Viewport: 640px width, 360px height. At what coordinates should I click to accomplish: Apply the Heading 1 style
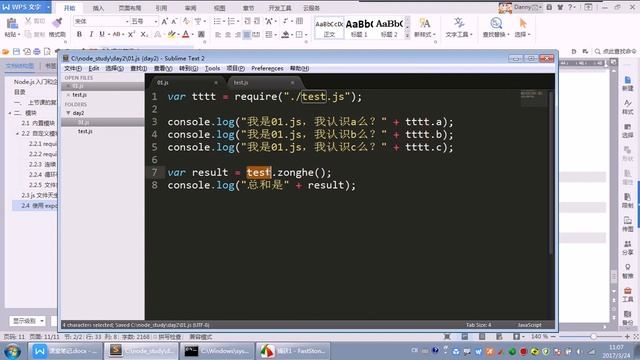[x=359, y=28]
